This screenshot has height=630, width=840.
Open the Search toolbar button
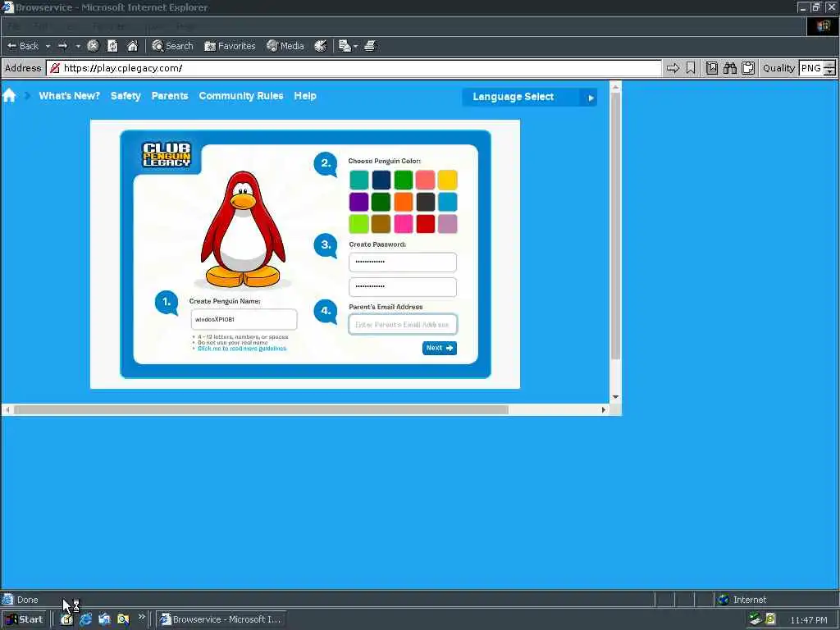[172, 46]
